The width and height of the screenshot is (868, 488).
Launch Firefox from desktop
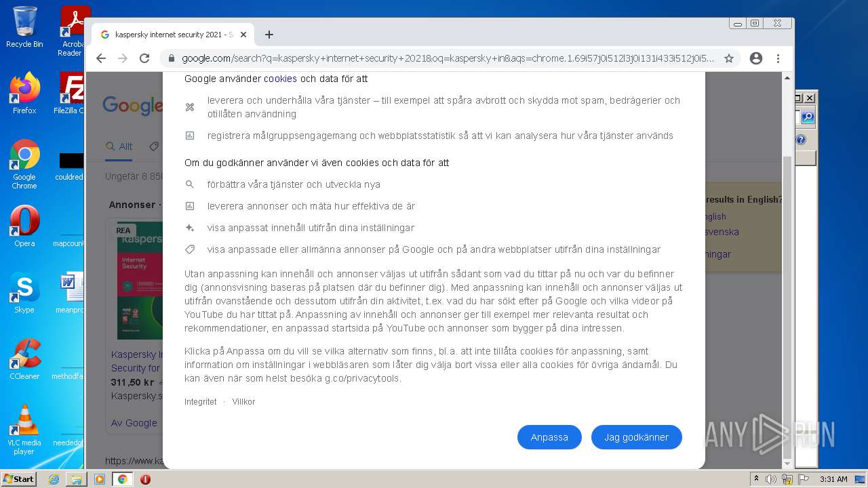coord(24,93)
